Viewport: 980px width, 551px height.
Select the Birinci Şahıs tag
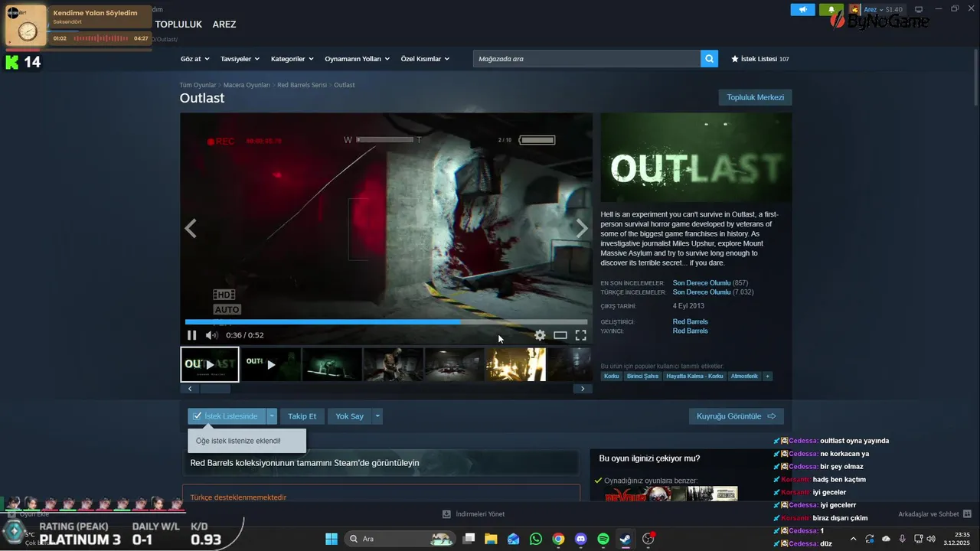[642, 376]
